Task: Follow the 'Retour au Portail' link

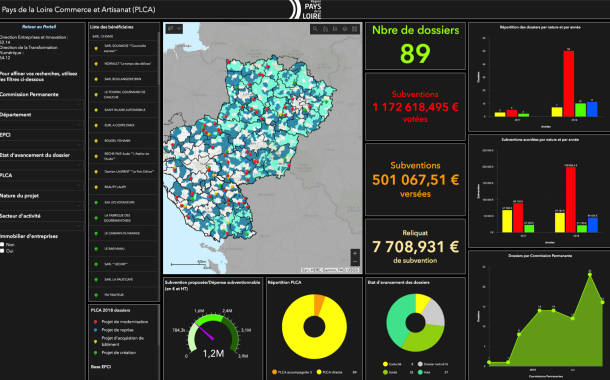Action: (39, 27)
